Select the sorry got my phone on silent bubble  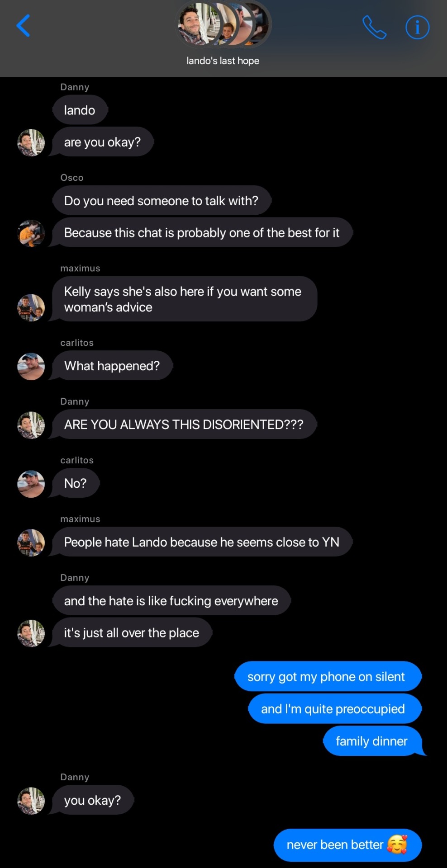[x=328, y=676]
